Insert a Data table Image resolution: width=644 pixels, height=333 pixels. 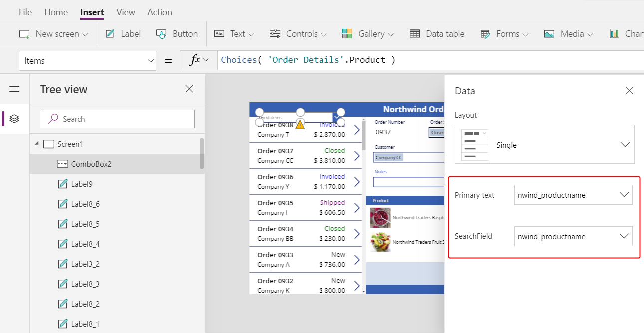click(x=437, y=34)
